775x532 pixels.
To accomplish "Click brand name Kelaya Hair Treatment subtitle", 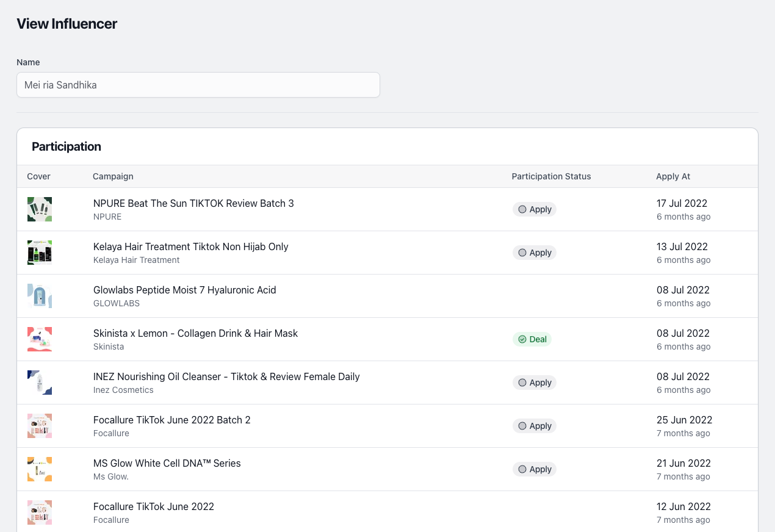I will (x=137, y=260).
